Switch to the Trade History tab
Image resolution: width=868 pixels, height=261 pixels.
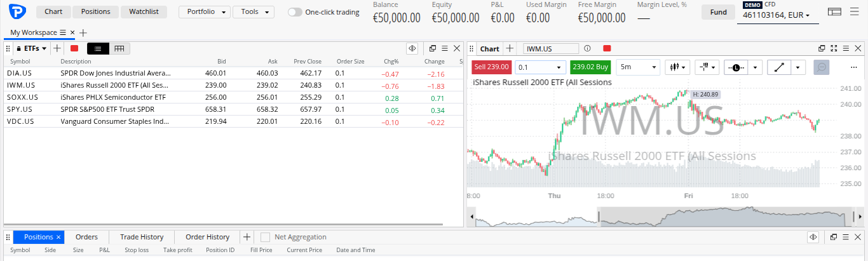tap(142, 237)
